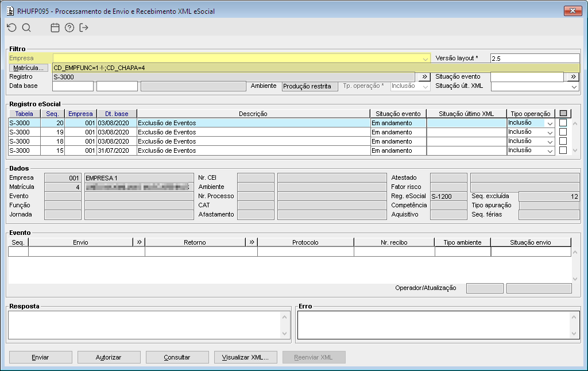Click the Erro box scroll up arrow
Viewport: 588px width, 371px height.
pos(574,318)
